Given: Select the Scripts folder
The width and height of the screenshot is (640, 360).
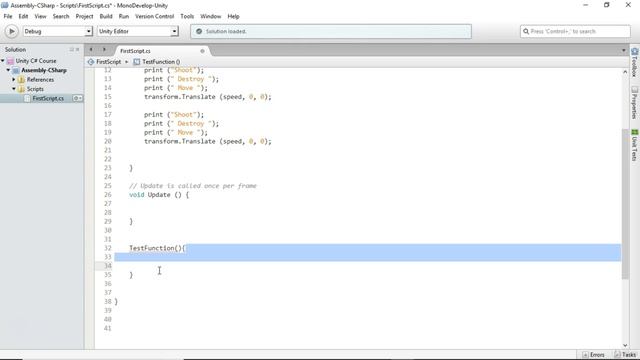Looking at the screenshot, I should [x=35, y=89].
